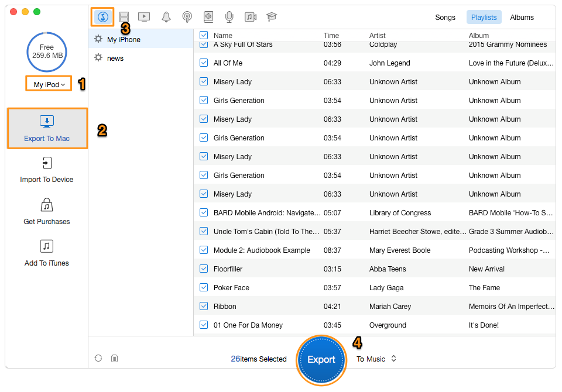Uncheck the BARD Mobile Android row
The image size is (562, 392).
(204, 212)
